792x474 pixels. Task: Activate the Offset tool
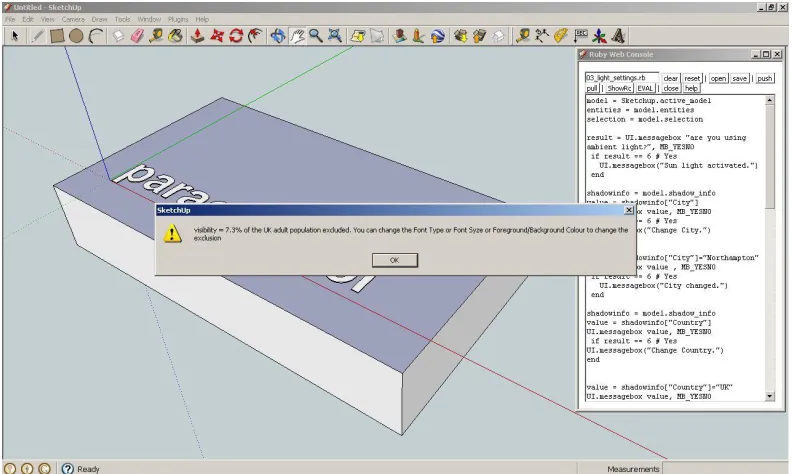click(x=255, y=36)
